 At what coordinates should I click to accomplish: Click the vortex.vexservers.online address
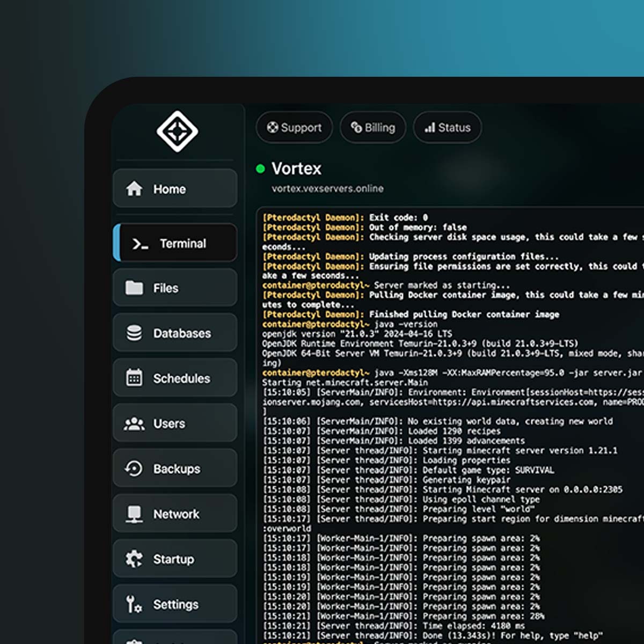click(x=327, y=188)
